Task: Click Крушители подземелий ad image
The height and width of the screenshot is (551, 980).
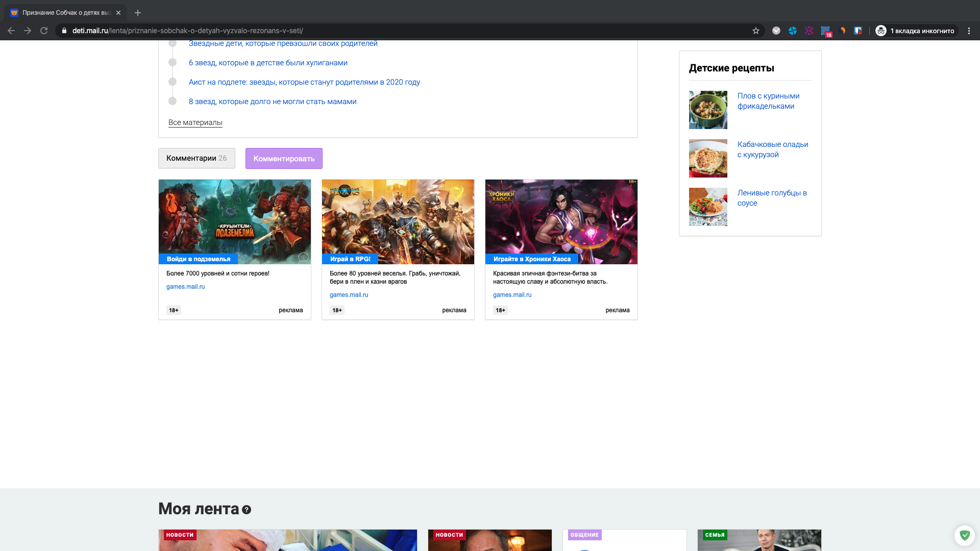Action: pos(234,219)
